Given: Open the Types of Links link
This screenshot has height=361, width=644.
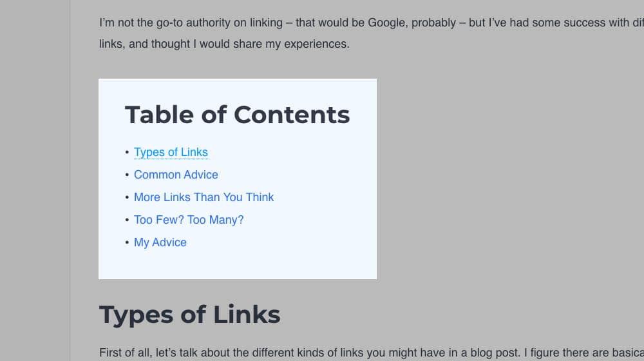Looking at the screenshot, I should pyautogui.click(x=171, y=152).
